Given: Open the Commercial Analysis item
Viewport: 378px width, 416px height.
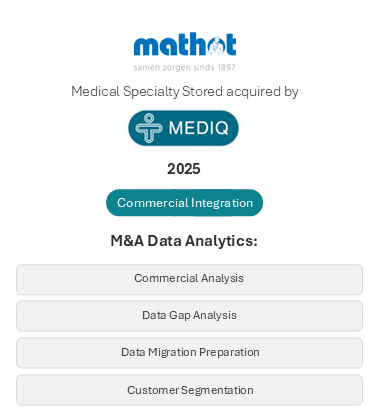Looking at the screenshot, I should click(x=189, y=279).
